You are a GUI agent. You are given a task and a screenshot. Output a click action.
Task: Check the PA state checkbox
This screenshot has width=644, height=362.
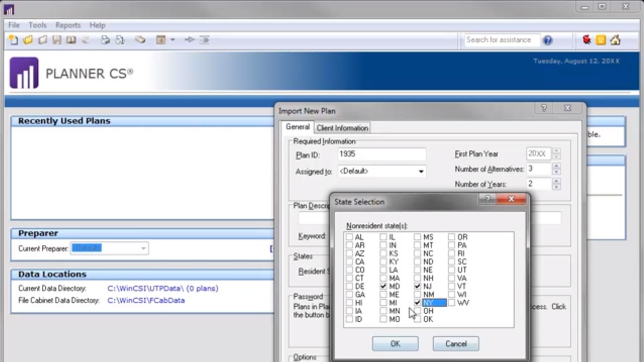[452, 245]
